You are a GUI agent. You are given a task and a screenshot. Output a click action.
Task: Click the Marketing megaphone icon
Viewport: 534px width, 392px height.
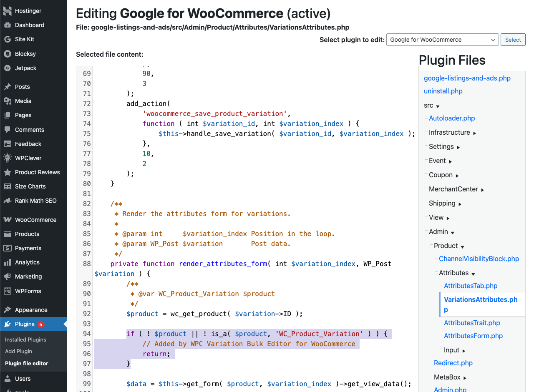click(7, 276)
